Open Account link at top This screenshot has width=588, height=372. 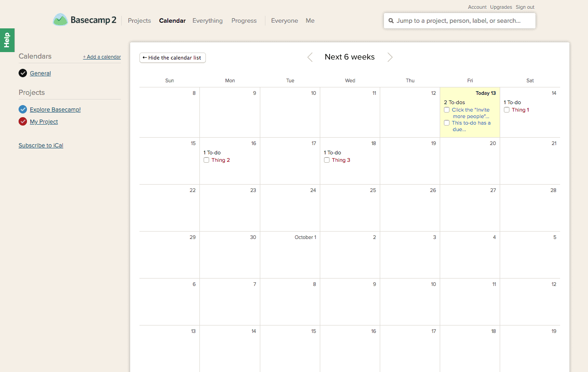477,7
